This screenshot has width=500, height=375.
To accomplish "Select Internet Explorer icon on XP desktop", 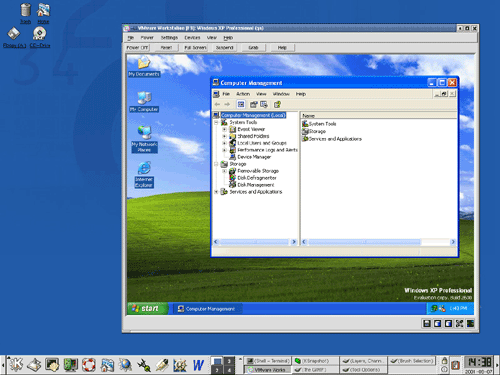I will (x=144, y=175).
